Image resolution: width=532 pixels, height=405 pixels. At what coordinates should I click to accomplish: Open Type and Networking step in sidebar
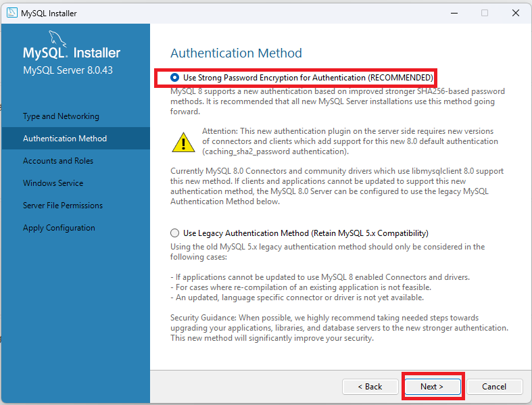pyautogui.click(x=61, y=116)
